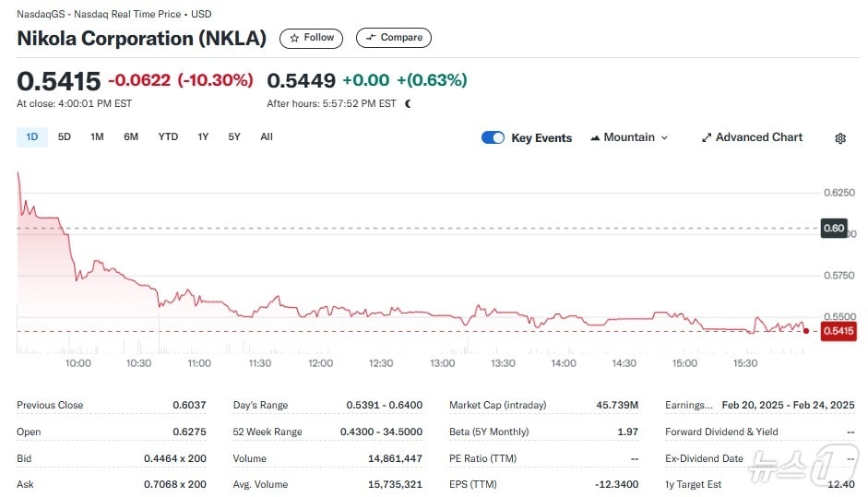View the 5Y chart range
Viewport: 868px width, 497px height.
[x=234, y=137]
